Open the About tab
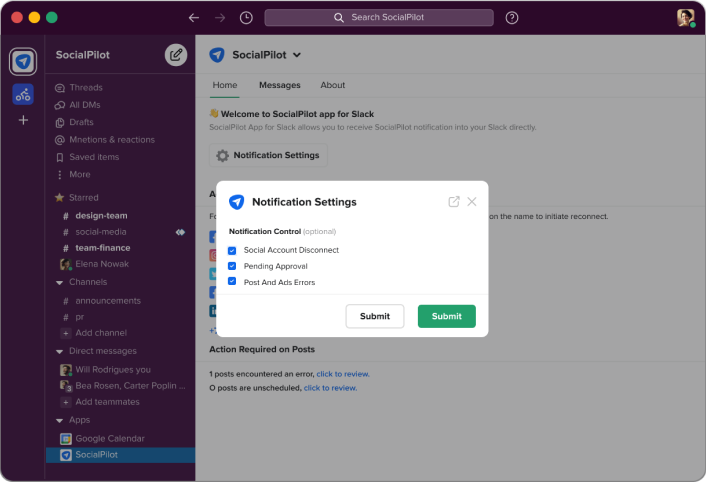 tap(333, 85)
